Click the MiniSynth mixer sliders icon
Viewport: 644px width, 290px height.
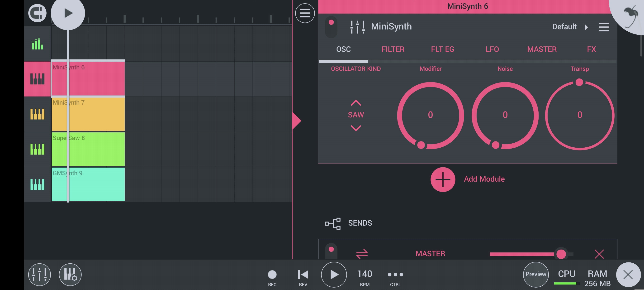coord(357,27)
